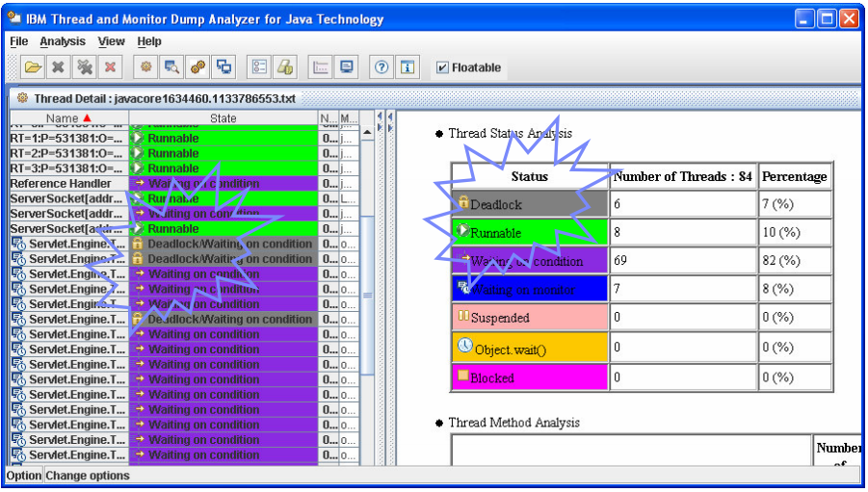Open the View menu
The width and height of the screenshot is (868, 492).
click(x=111, y=41)
